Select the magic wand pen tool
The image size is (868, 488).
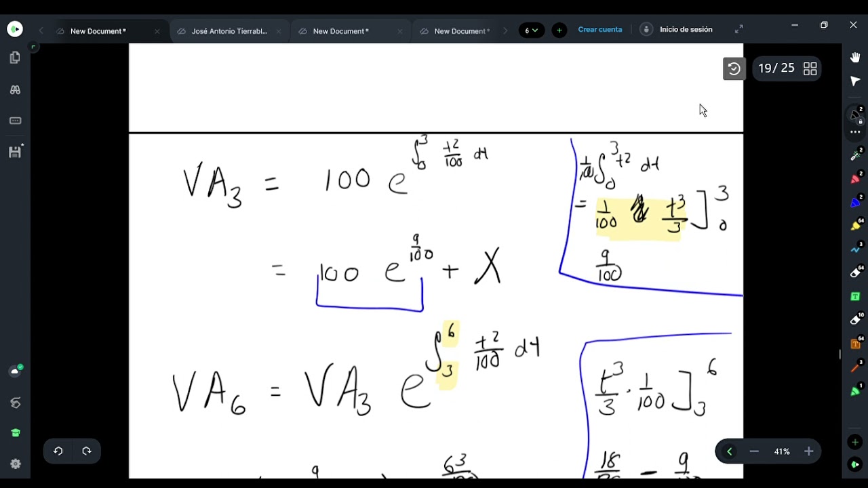856,155
